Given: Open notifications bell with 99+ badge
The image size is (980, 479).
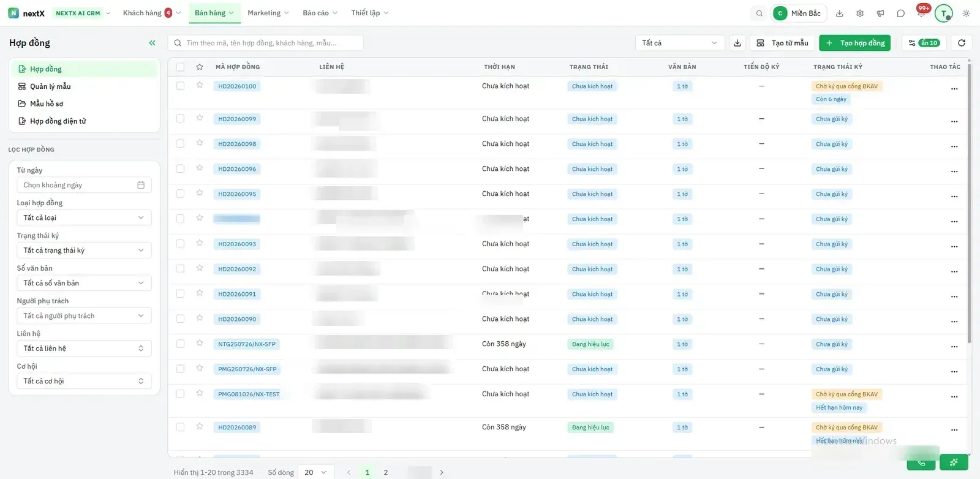Looking at the screenshot, I should click(x=921, y=12).
